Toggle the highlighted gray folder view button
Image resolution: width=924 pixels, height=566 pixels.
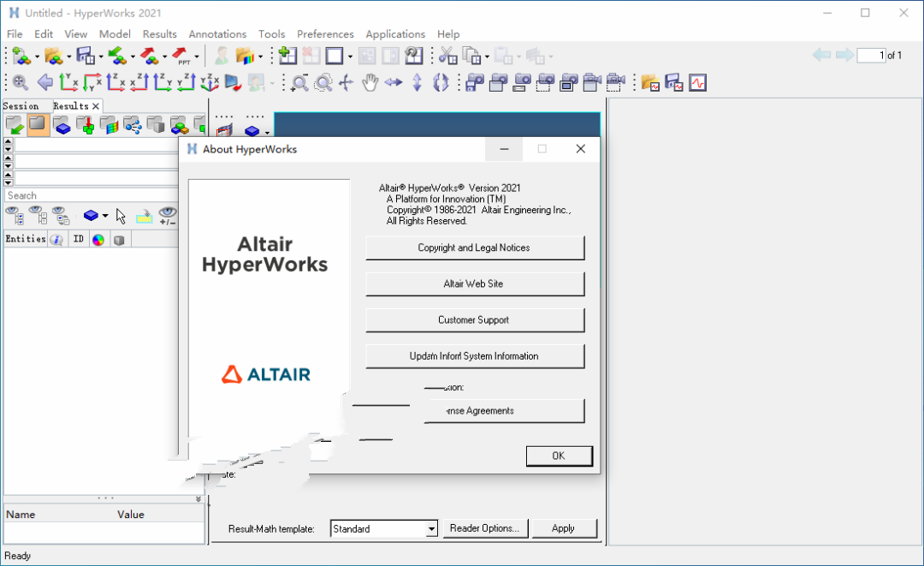pyautogui.click(x=38, y=125)
